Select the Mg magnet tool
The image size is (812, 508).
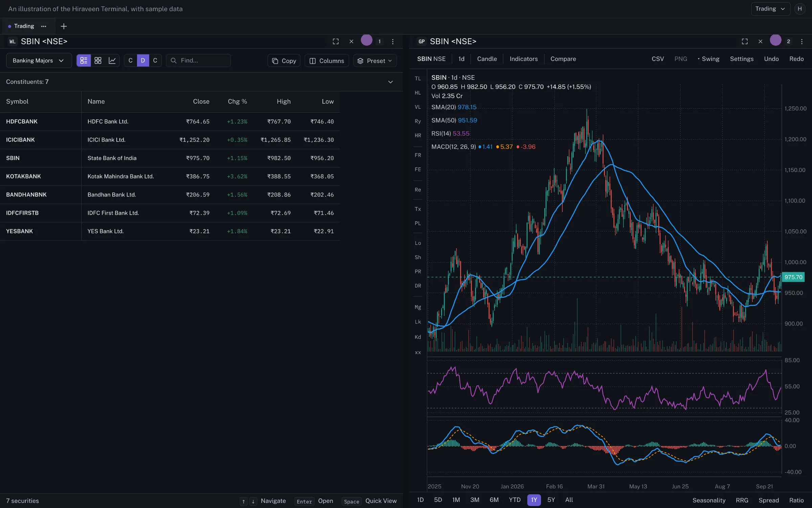tap(418, 307)
